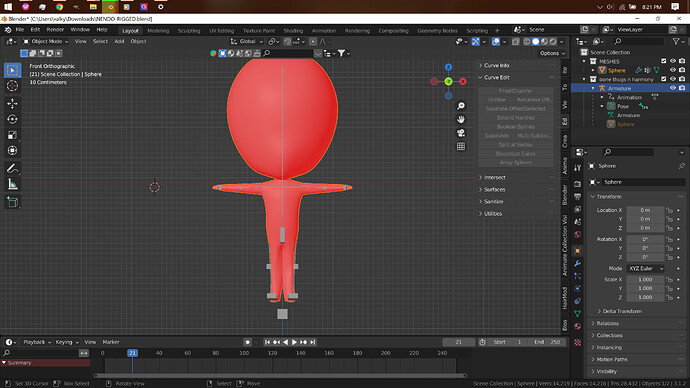Exclude MESHES collection via checkbox
This screenshot has width=690, height=388.
click(664, 61)
